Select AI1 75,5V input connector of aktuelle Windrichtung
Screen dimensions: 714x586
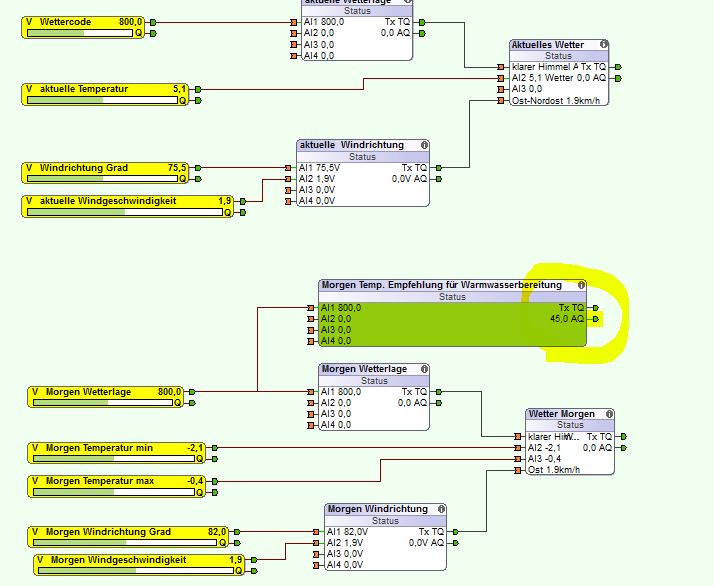click(288, 168)
